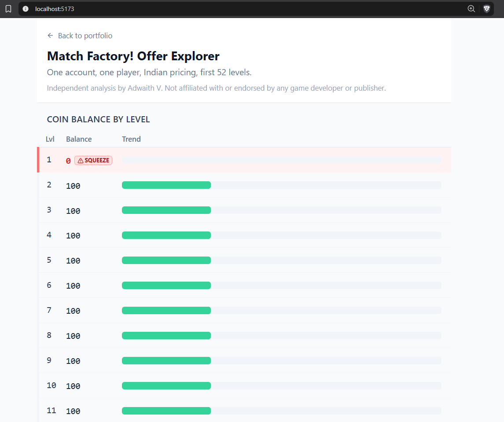Click the level 6 trend bar
Viewport: 504px width, 422px height.
(x=282, y=286)
